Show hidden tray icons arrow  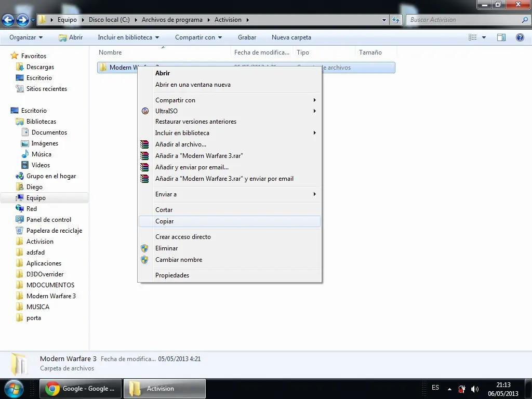(x=449, y=389)
